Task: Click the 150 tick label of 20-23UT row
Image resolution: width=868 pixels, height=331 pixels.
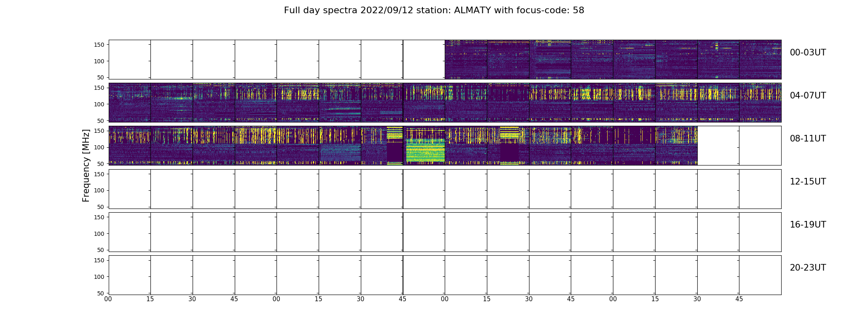Action: [x=100, y=260]
